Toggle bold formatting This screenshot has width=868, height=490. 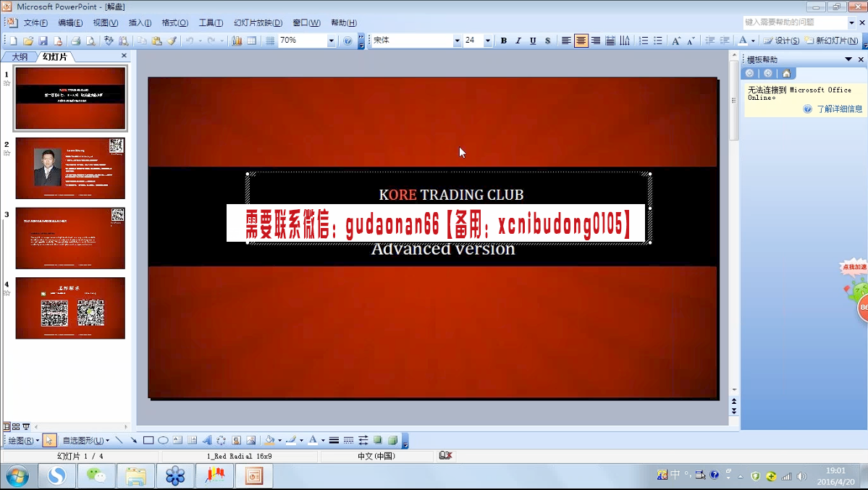coord(504,41)
